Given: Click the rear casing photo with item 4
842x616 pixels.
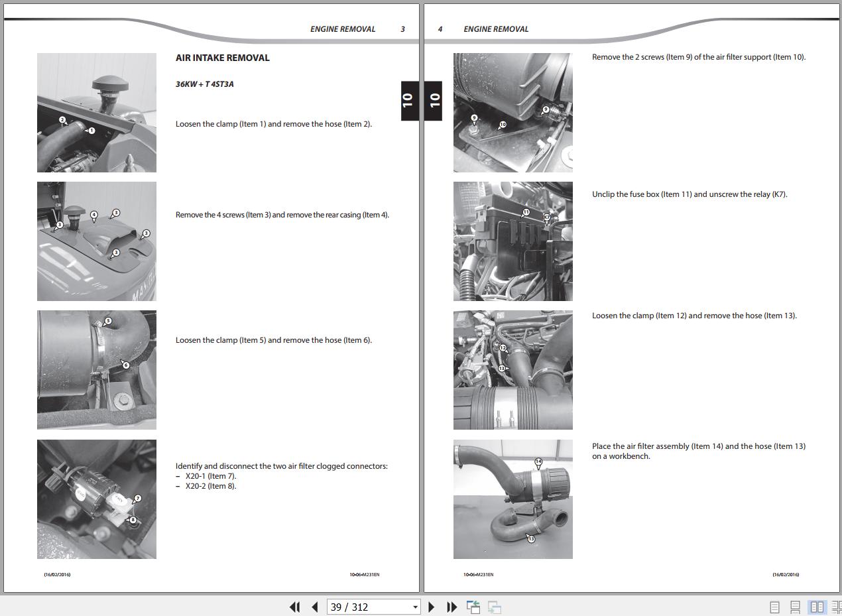Looking at the screenshot, I should point(97,241).
